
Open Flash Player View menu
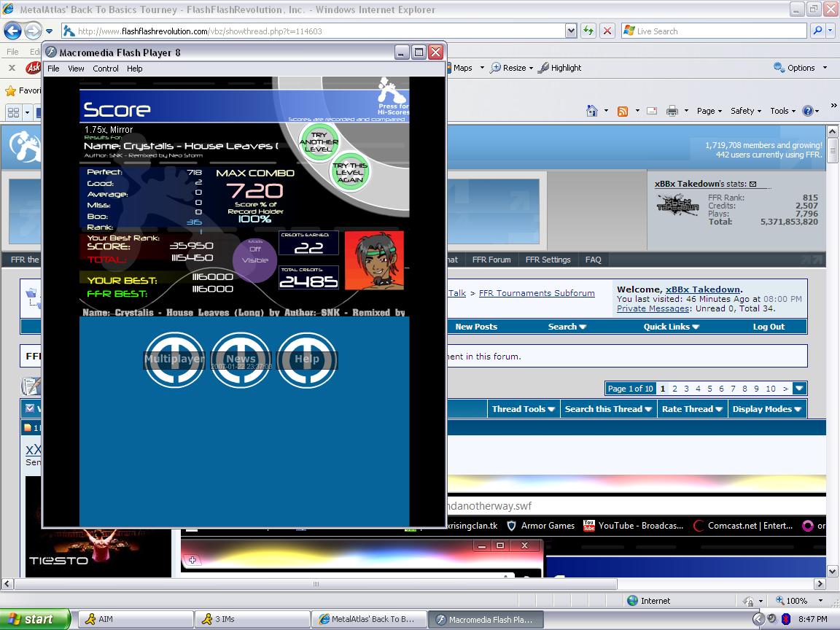pos(76,69)
